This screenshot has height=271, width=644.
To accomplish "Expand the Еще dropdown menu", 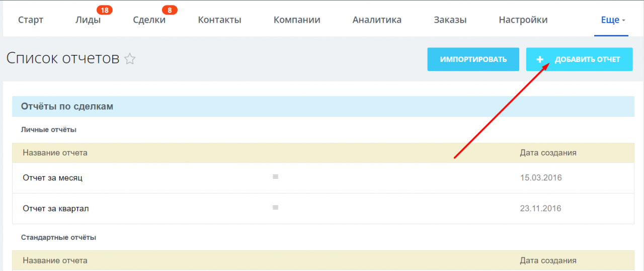I will point(612,20).
